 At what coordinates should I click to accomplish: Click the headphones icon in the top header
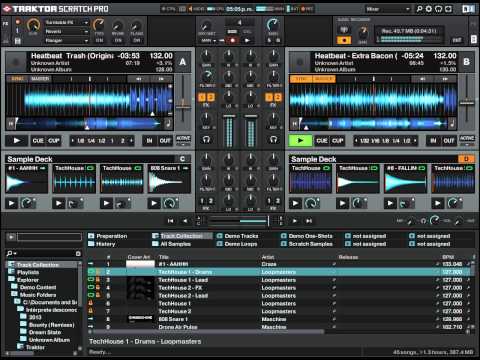[x=439, y=9]
